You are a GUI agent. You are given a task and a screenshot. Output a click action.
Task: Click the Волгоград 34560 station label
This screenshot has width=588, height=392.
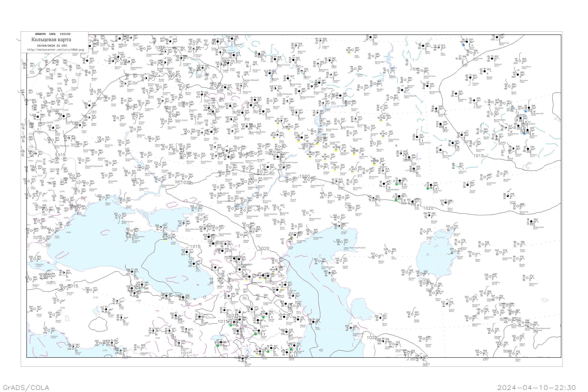pyautogui.click(x=267, y=201)
